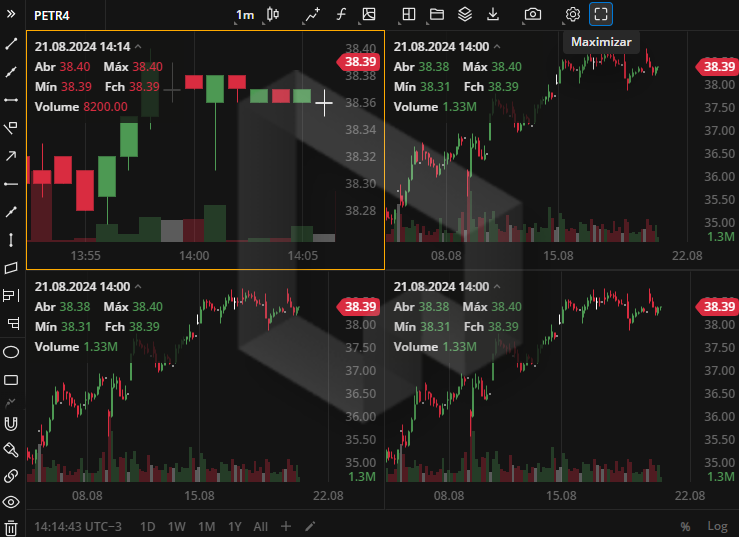Screen dimensions: 739x537
Task: Select the ellipse shape tool
Action: [x=11, y=352]
